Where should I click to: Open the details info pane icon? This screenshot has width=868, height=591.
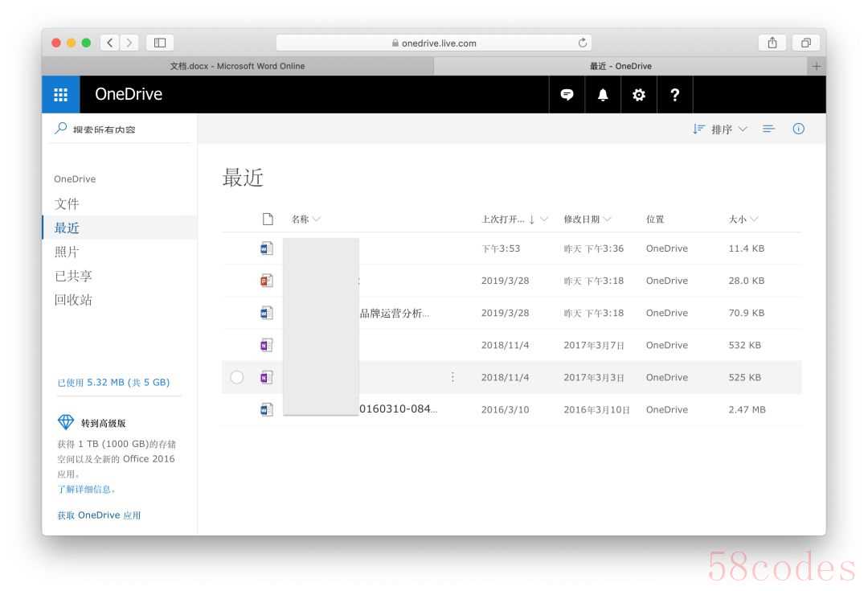coord(798,129)
